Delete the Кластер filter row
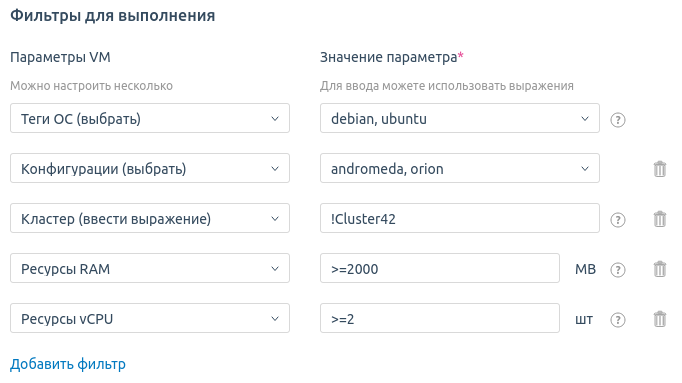Screen dimensions: 682x383 (x=660, y=219)
